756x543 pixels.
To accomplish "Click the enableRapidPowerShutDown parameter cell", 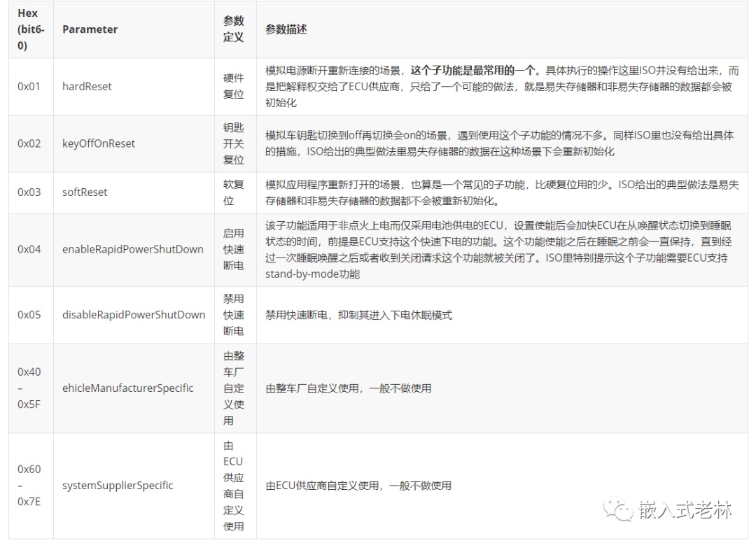I will click(x=134, y=250).
